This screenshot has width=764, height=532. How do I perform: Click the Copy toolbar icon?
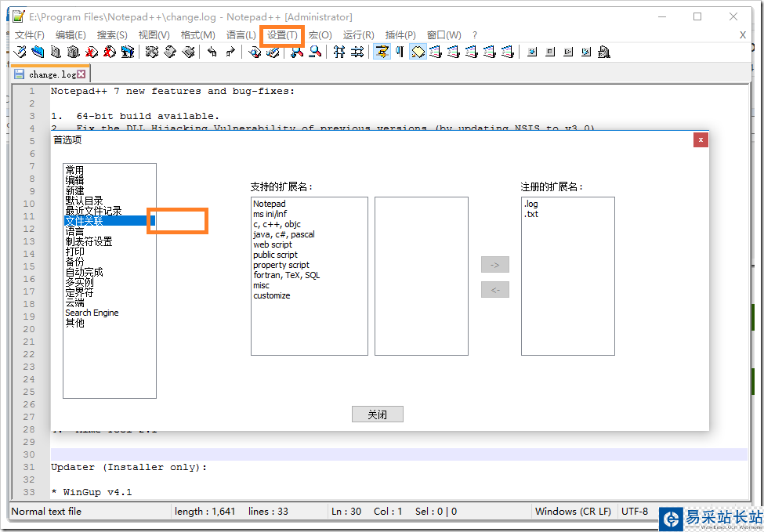click(x=170, y=52)
